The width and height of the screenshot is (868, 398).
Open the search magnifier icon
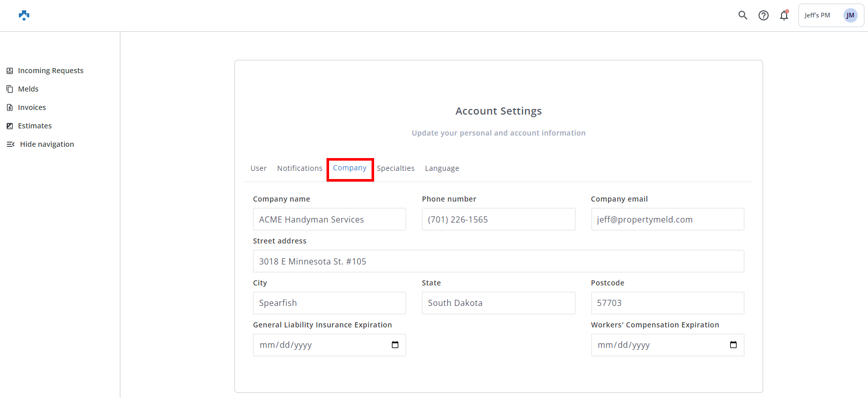(x=743, y=15)
